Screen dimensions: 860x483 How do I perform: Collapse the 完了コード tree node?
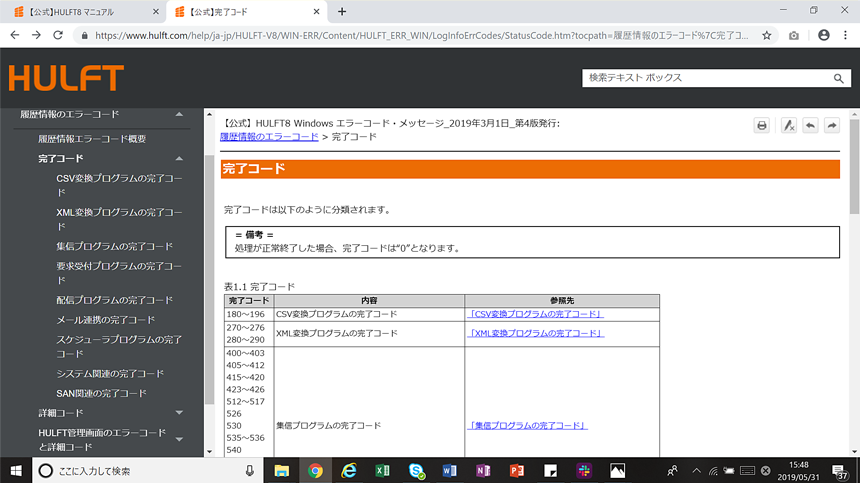[x=179, y=158]
